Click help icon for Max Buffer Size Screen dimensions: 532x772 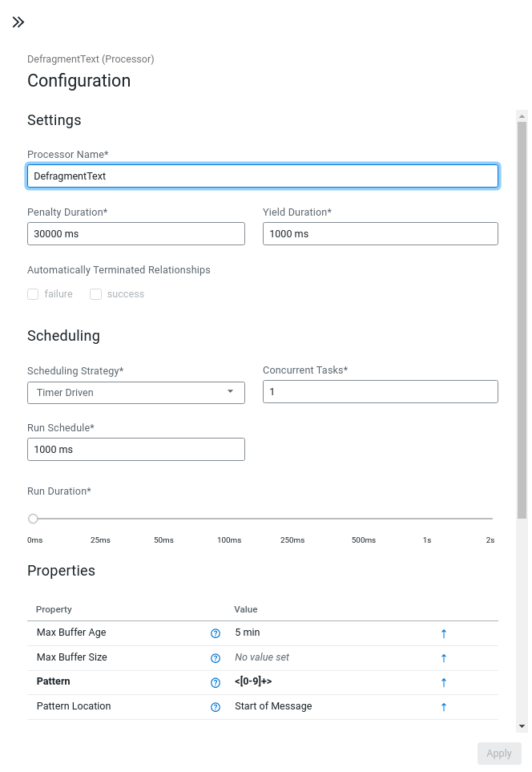coord(215,658)
